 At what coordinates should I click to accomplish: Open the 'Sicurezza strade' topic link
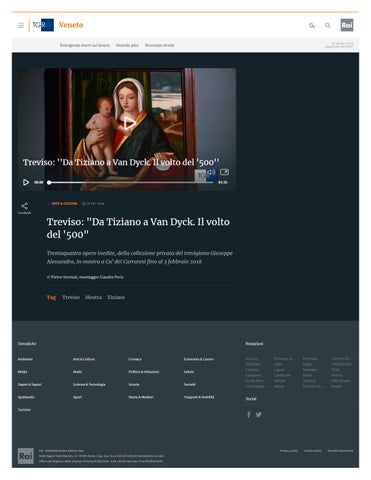pyautogui.click(x=159, y=45)
